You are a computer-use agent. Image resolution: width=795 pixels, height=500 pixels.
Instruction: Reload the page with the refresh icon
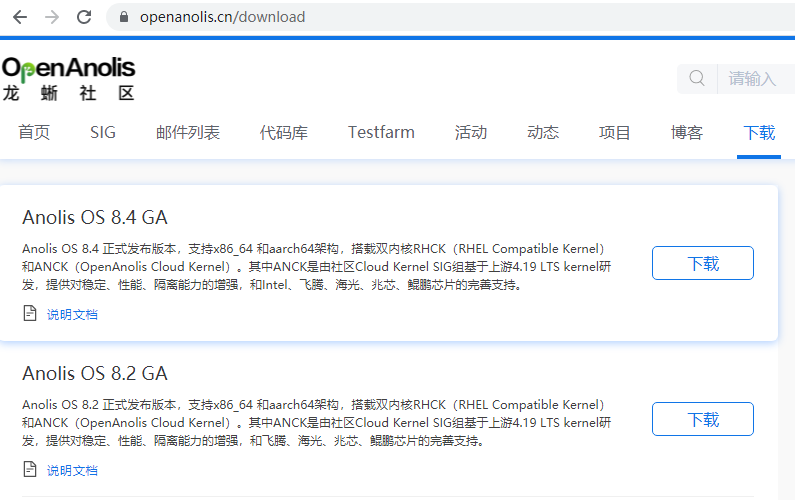[x=84, y=17]
